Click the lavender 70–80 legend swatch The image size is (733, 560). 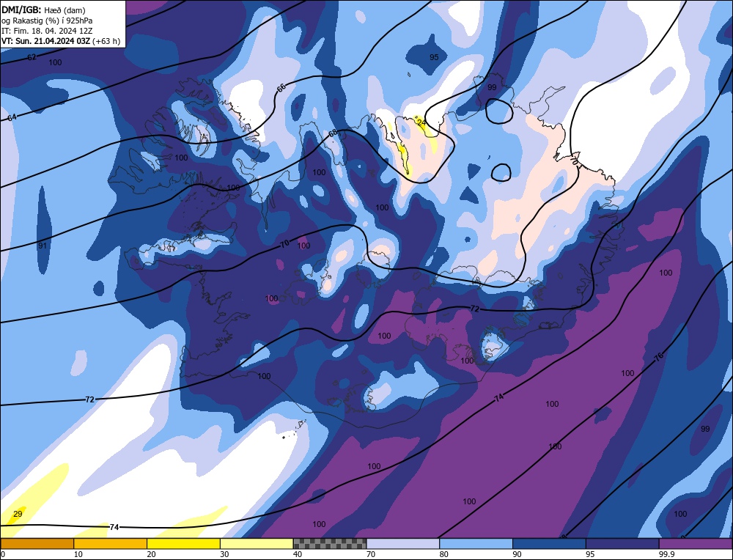403,543
